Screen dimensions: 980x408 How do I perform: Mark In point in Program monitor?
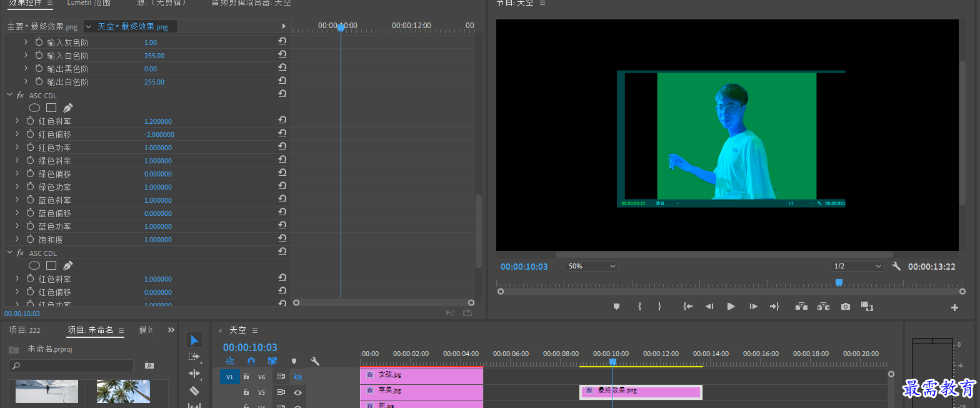[639, 306]
